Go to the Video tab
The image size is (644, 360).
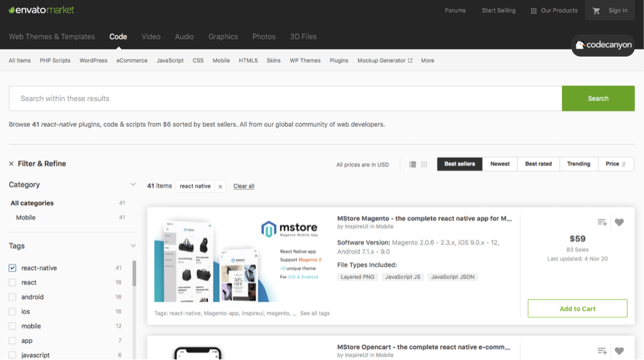pos(151,36)
